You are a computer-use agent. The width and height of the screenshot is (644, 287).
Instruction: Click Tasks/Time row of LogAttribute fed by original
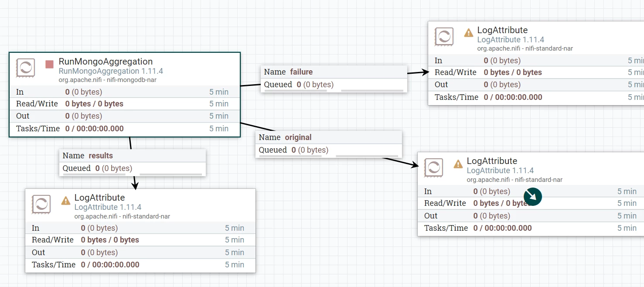click(x=531, y=228)
